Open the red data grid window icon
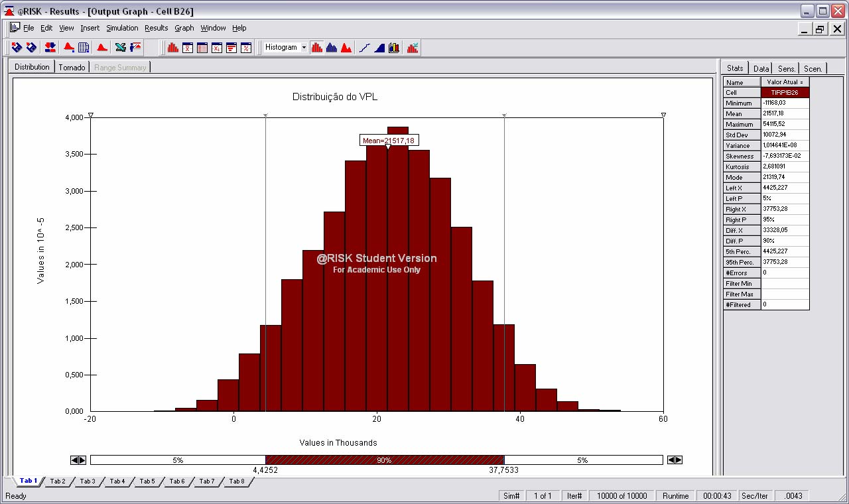This screenshot has width=849, height=504. click(202, 47)
